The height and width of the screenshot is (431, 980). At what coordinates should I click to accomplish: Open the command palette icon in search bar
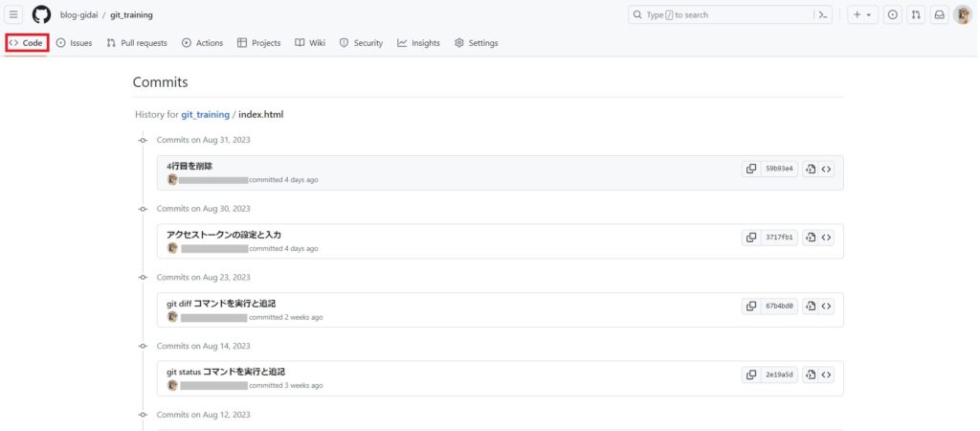point(822,15)
